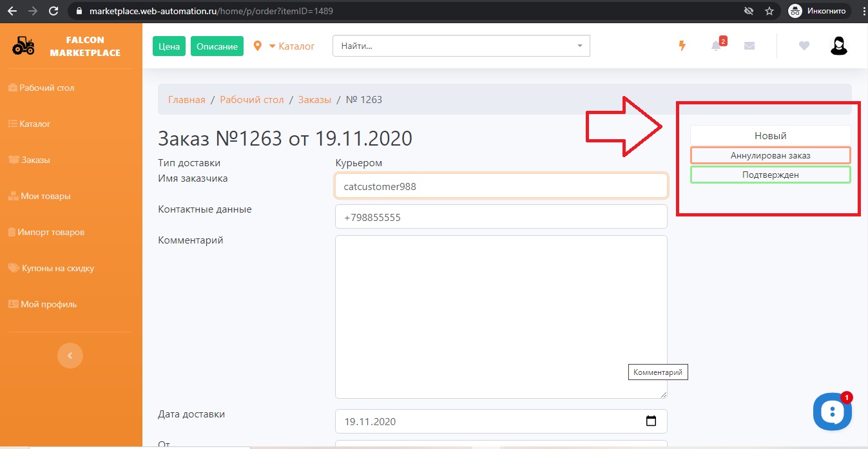
Task: Go to Мои товары in sidebar
Action: tap(45, 196)
